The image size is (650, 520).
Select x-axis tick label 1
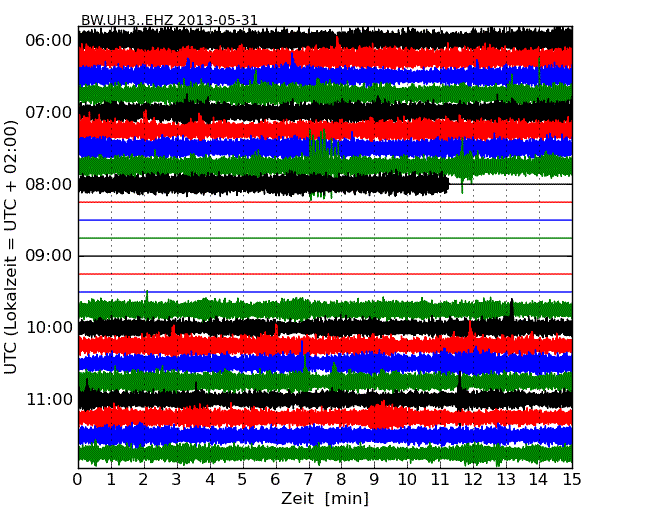[111, 479]
